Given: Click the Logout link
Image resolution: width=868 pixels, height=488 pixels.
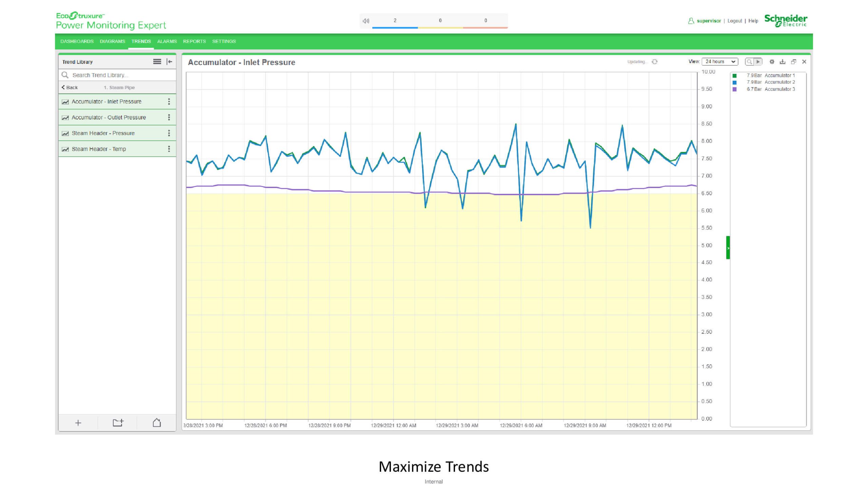Looking at the screenshot, I should [x=734, y=21].
